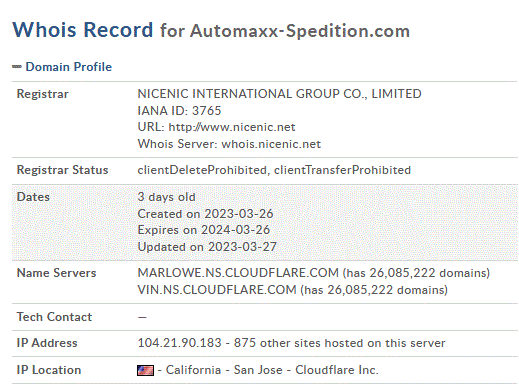
Task: Click MARLOWE.NS.CLOUDFLARE.COM name server
Action: (238, 273)
